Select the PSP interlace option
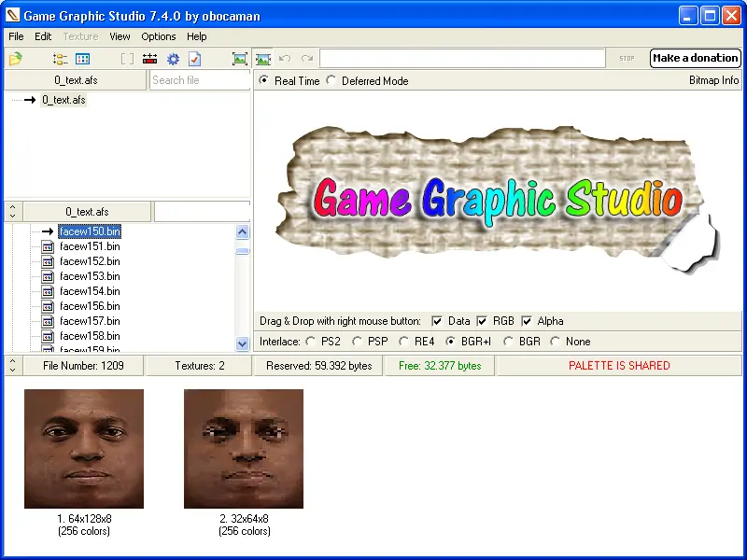This screenshot has width=747, height=560. pyautogui.click(x=357, y=342)
